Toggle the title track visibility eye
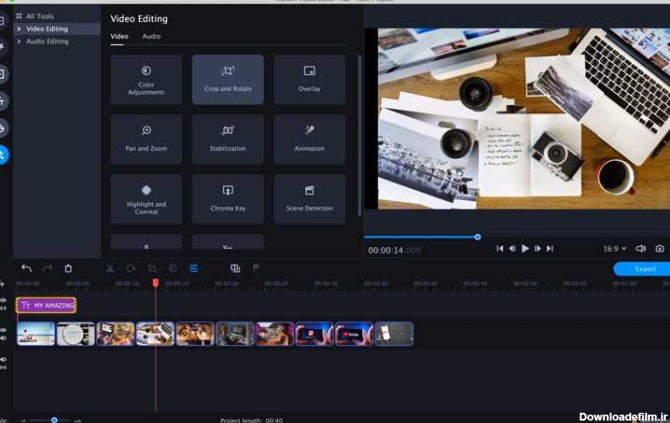The height and width of the screenshot is (423, 670). tap(3, 301)
